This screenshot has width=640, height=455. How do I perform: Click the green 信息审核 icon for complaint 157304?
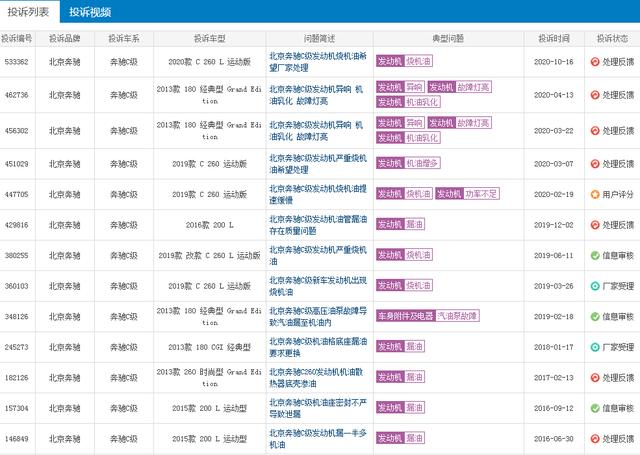click(x=595, y=408)
